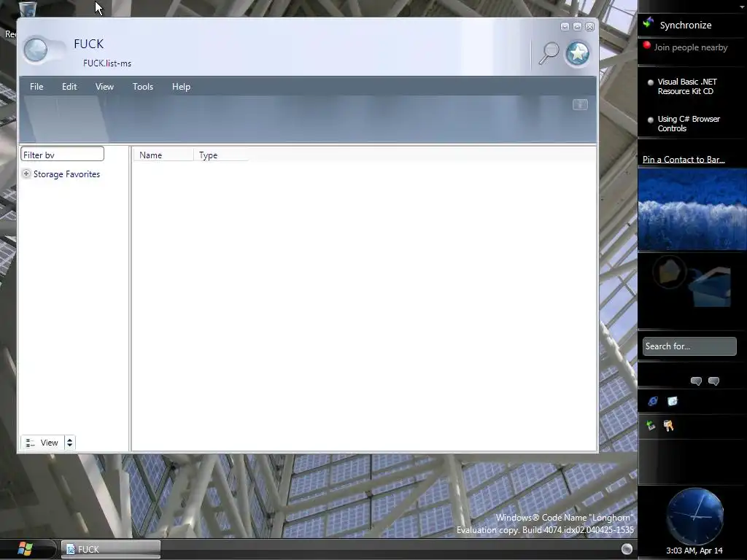Open the magnifying glass search icon
The height and width of the screenshot is (560, 747).
coord(549,52)
